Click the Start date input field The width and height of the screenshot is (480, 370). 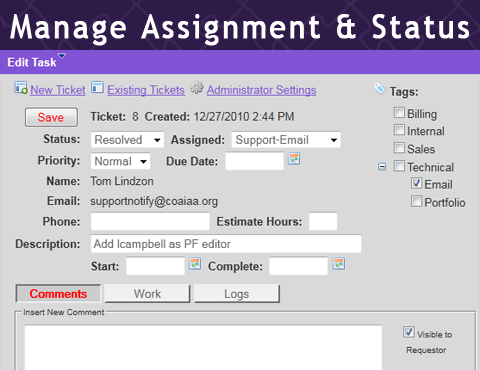click(x=155, y=266)
